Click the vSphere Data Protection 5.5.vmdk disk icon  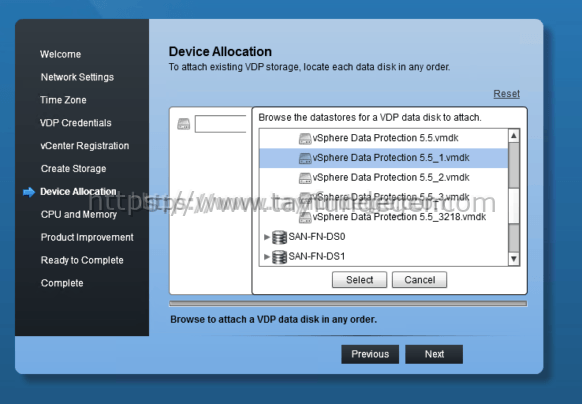[x=305, y=139]
